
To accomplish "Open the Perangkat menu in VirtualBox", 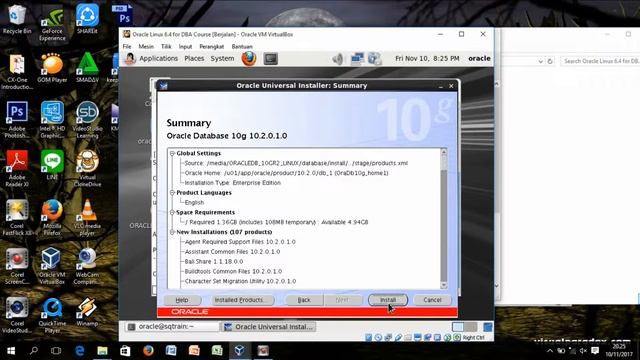I will (x=211, y=47).
